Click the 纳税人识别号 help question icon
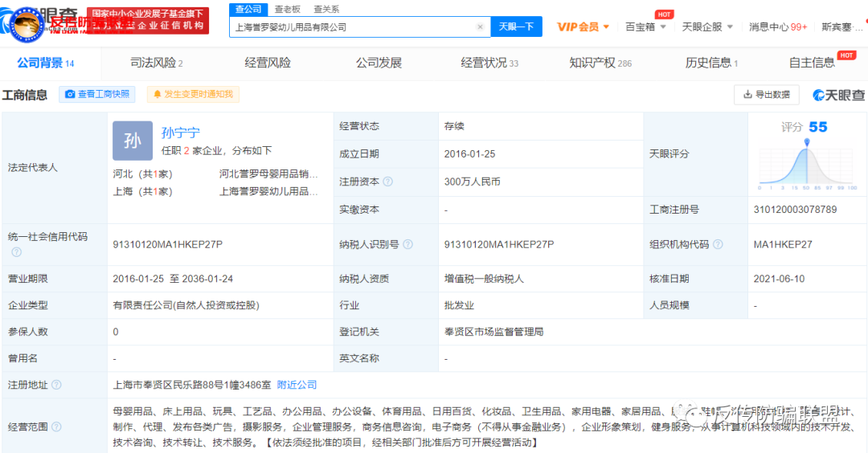This screenshot has height=453, width=868. (x=408, y=244)
